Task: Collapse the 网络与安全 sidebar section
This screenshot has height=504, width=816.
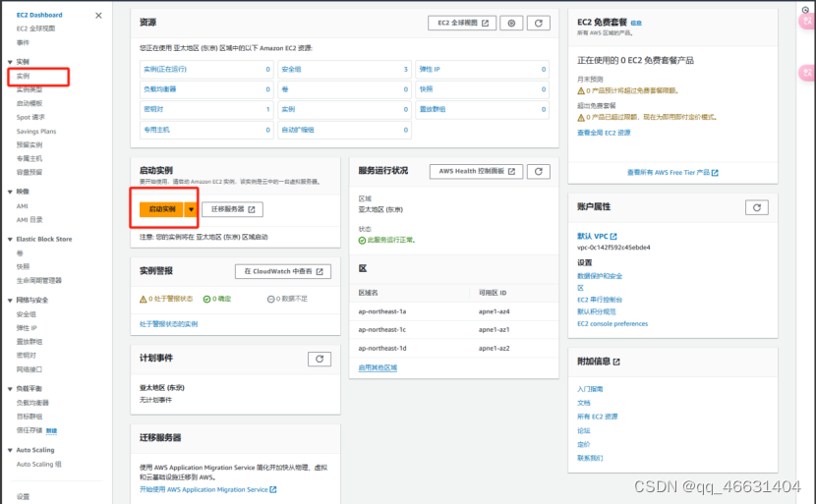Action: 10,301
